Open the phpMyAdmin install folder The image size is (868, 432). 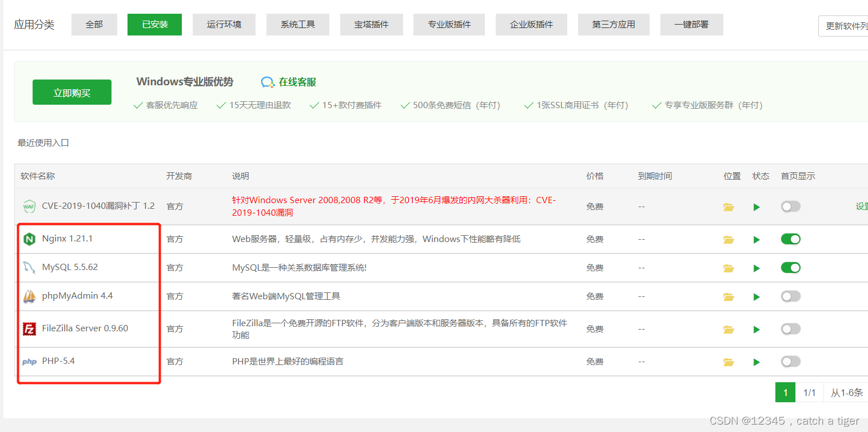(x=728, y=297)
